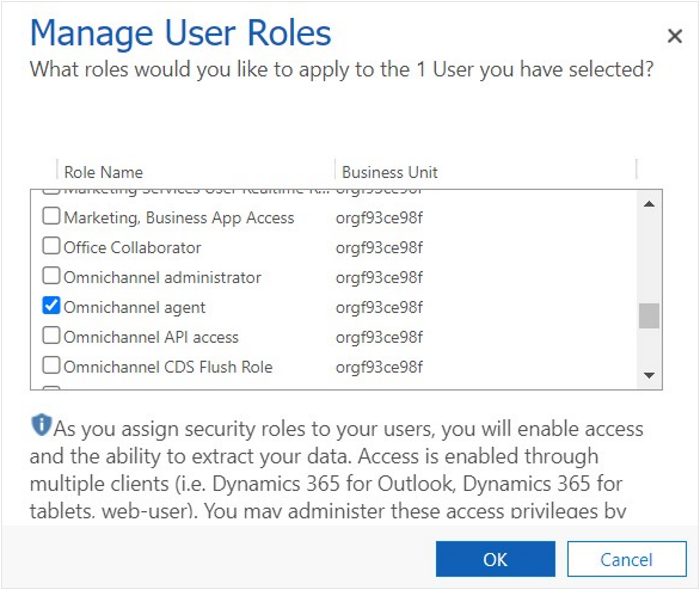Uncheck the Omnichannel agent role
This screenshot has width=700, height=590.
click(51, 305)
